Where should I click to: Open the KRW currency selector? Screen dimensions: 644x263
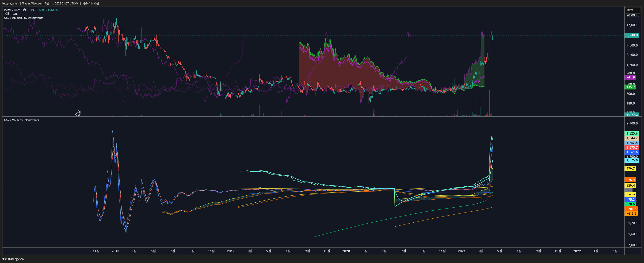(x=633, y=10)
